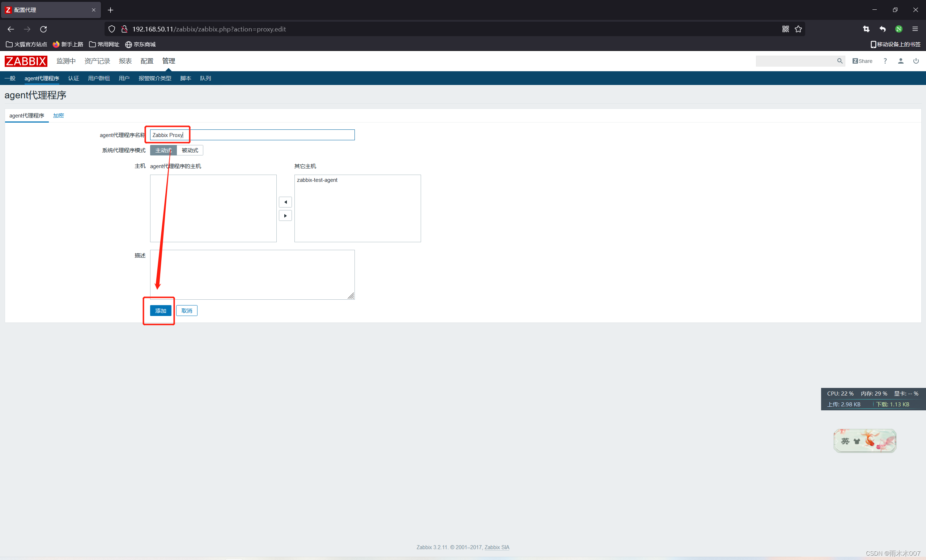This screenshot has height=560, width=926.
Task: Click the 描述 textarea
Action: (x=252, y=274)
